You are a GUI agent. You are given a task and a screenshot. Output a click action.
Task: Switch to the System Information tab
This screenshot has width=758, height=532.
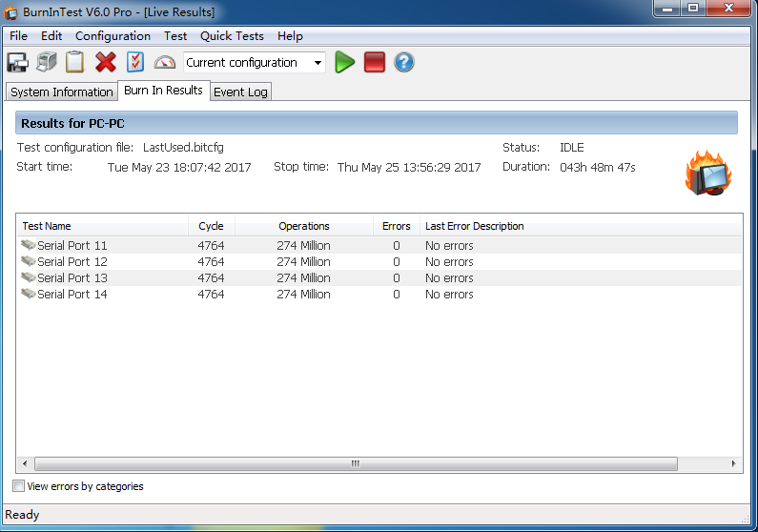61,92
